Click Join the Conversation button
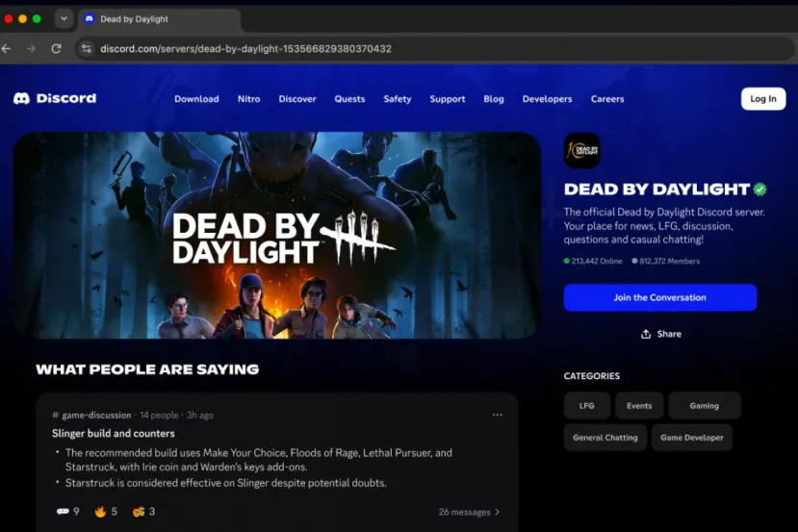The image size is (798, 532). pyautogui.click(x=660, y=297)
